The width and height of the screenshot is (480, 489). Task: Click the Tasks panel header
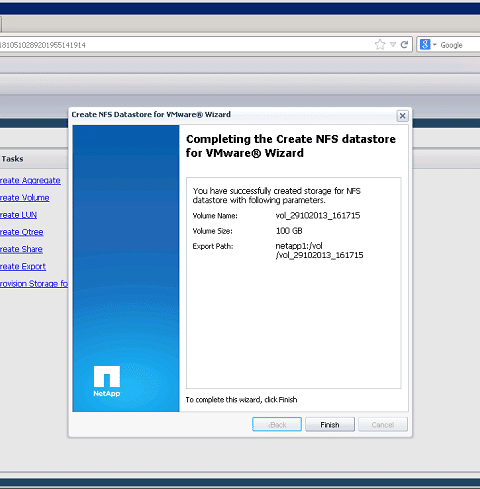click(x=33, y=159)
